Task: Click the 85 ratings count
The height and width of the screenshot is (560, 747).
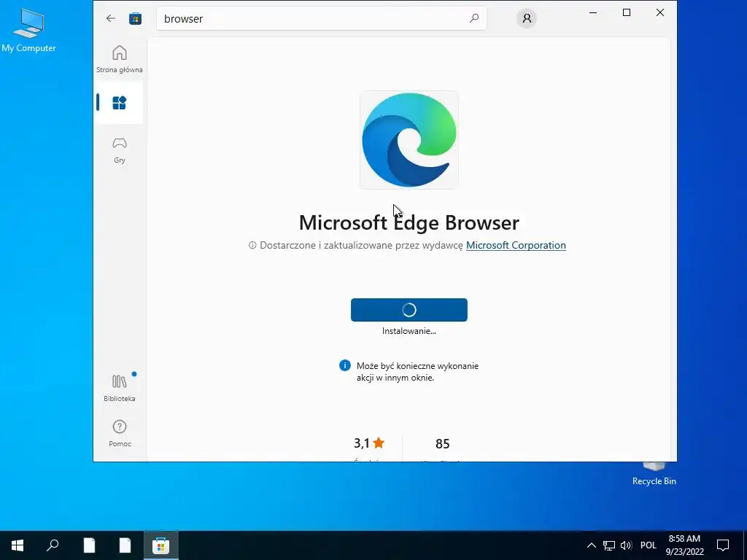Action: 443,444
